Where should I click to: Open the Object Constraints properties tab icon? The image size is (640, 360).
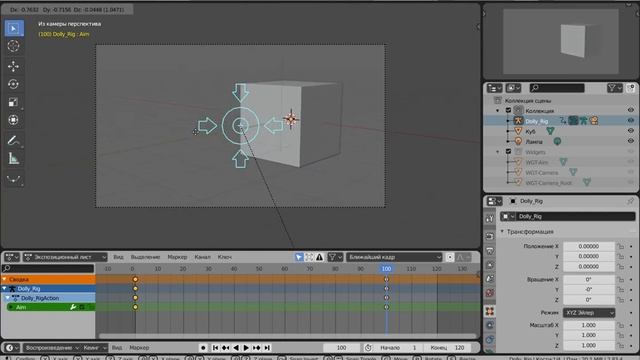coord(490,340)
